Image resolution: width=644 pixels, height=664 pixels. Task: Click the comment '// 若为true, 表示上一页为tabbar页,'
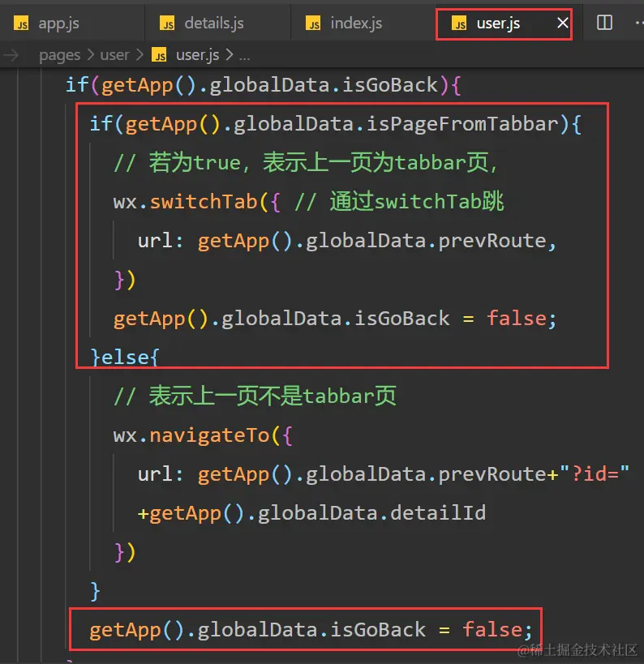(x=305, y=163)
